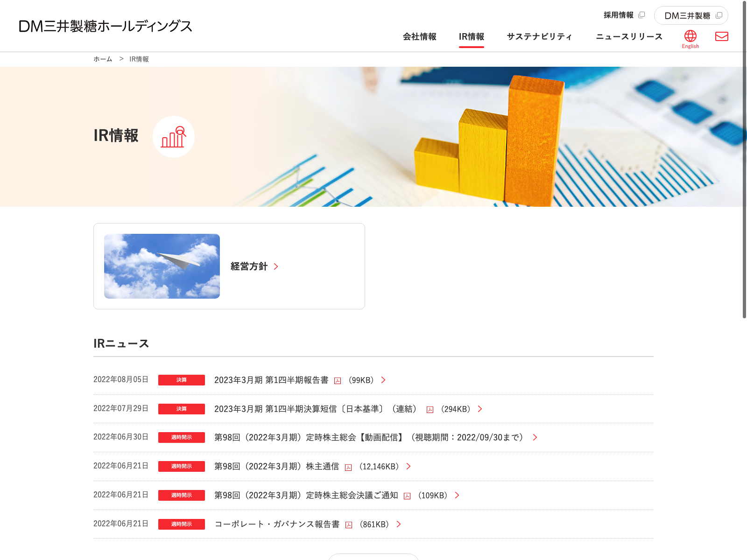Screen dimensions: 747x560
Task: Click the DM三井製糖ホールディングス logo
Action: pyautogui.click(x=106, y=26)
